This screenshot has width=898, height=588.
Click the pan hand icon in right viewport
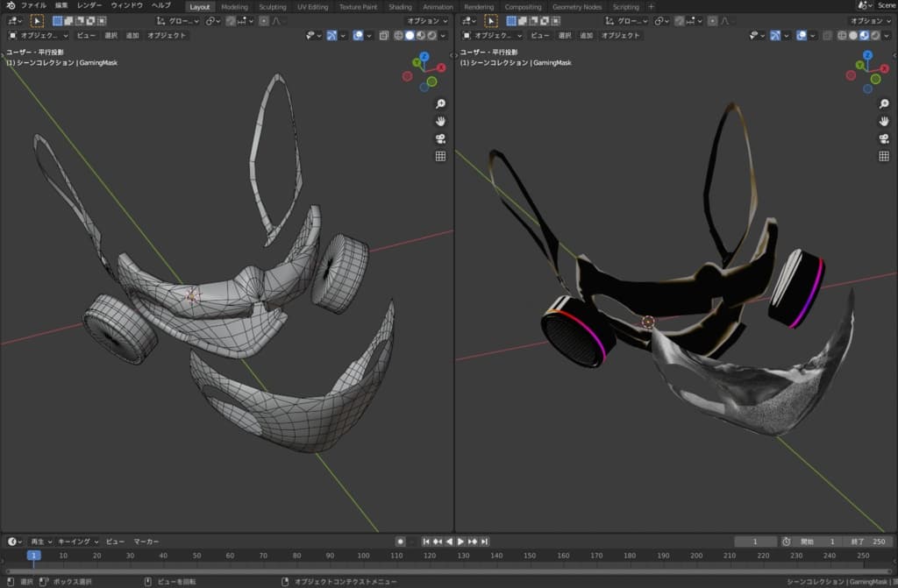tap(885, 121)
